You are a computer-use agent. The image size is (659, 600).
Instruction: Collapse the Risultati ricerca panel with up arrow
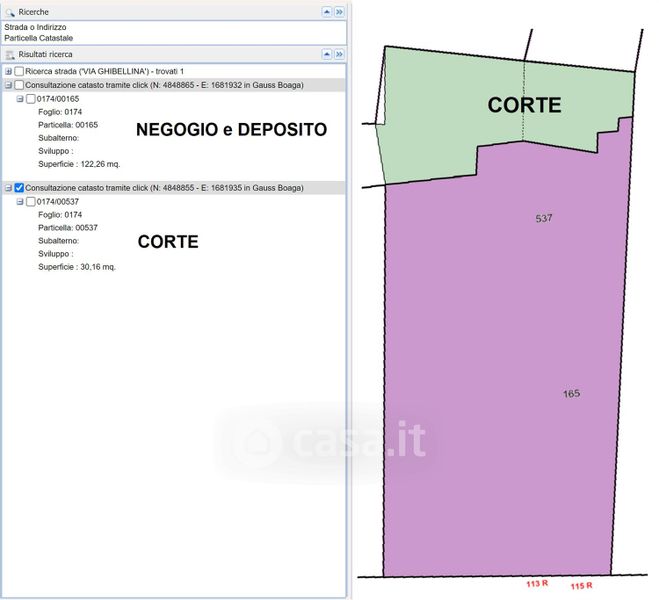(x=326, y=54)
